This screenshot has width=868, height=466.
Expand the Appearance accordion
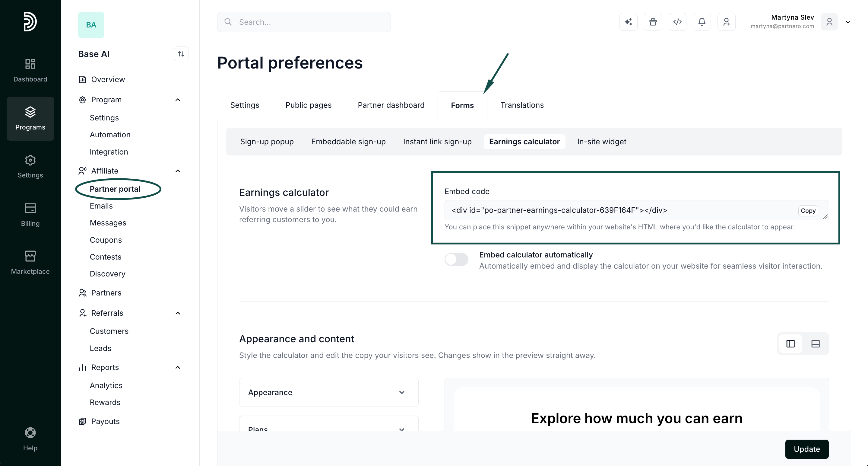(328, 392)
